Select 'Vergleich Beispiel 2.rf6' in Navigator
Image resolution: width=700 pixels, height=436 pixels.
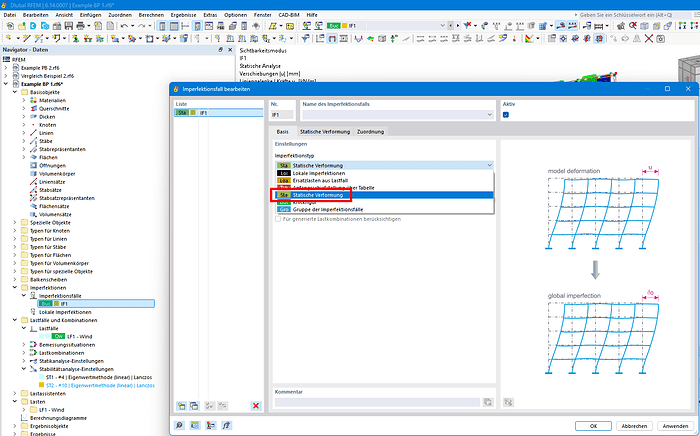coord(47,76)
